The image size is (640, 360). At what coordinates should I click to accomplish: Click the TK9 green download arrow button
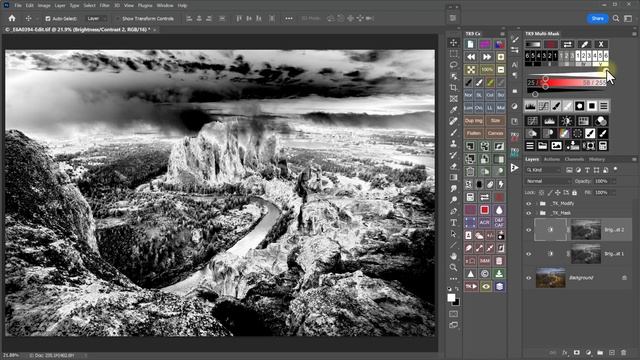pos(499,273)
